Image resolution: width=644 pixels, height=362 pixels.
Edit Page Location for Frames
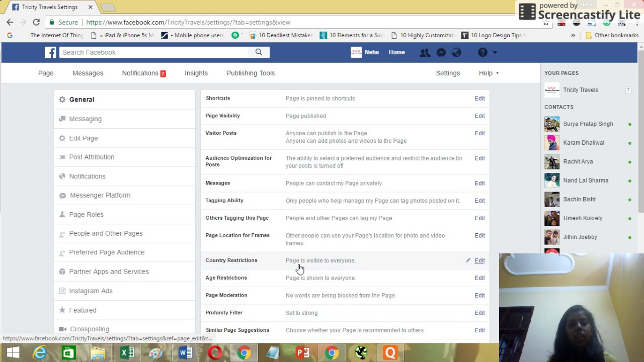pos(479,235)
